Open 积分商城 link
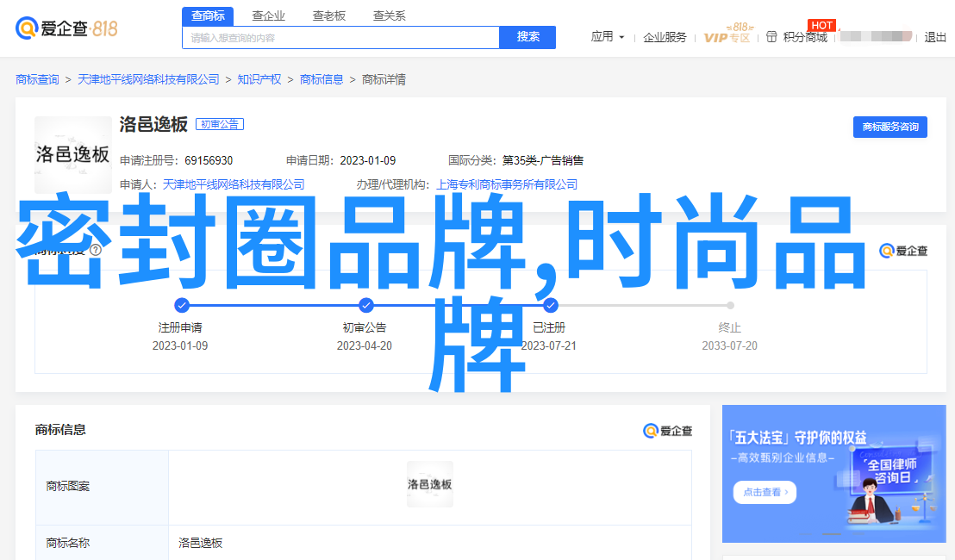 [x=805, y=37]
